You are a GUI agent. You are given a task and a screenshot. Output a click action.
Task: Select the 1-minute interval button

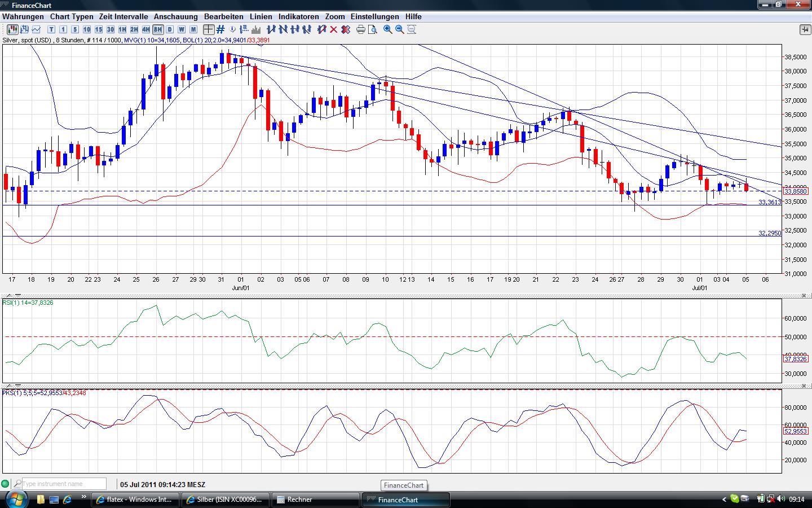click(x=63, y=29)
